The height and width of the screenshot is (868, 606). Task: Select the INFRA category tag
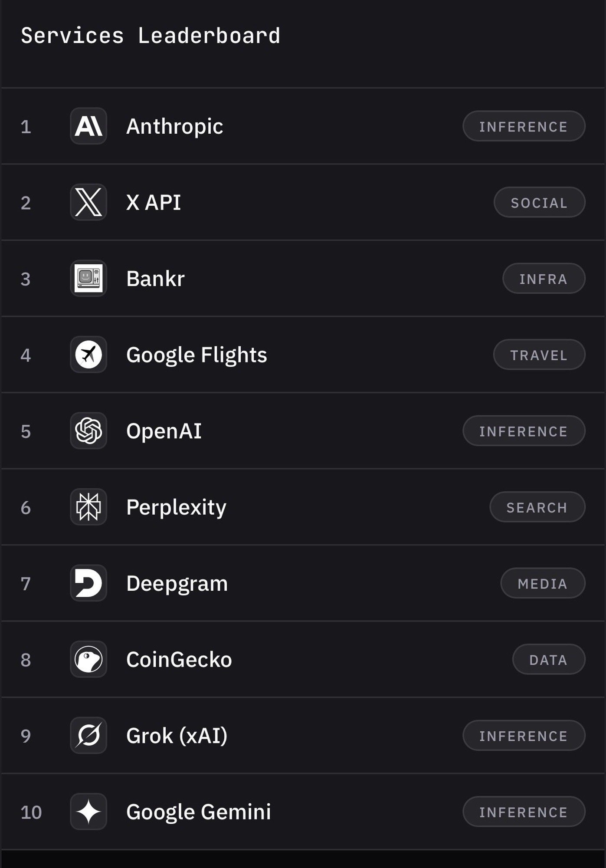tap(544, 279)
